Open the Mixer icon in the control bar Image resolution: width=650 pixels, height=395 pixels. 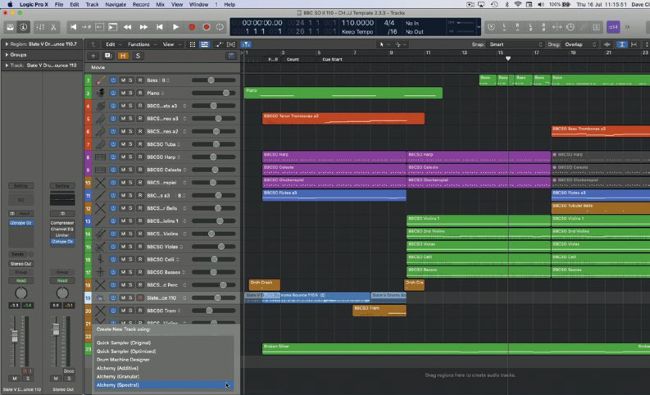tap(40, 27)
